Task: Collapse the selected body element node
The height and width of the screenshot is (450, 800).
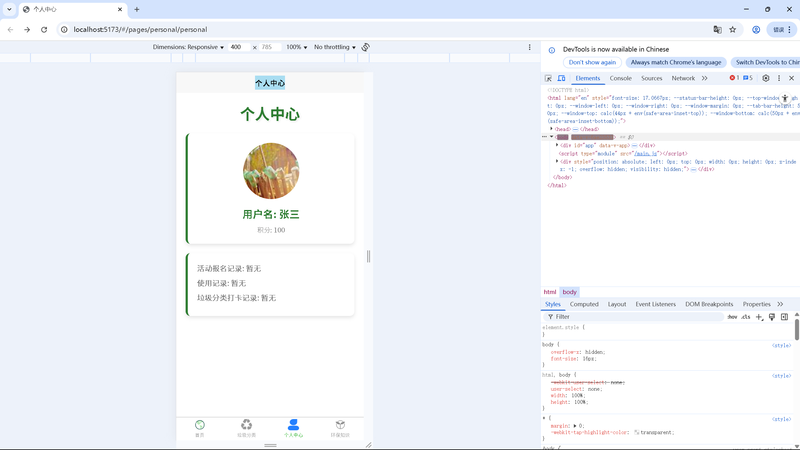Action: (x=552, y=137)
